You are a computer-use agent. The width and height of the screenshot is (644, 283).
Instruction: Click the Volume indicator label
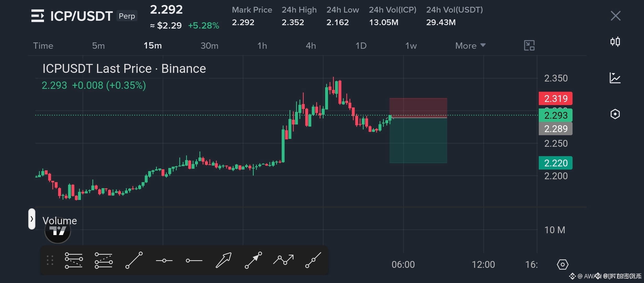point(60,221)
